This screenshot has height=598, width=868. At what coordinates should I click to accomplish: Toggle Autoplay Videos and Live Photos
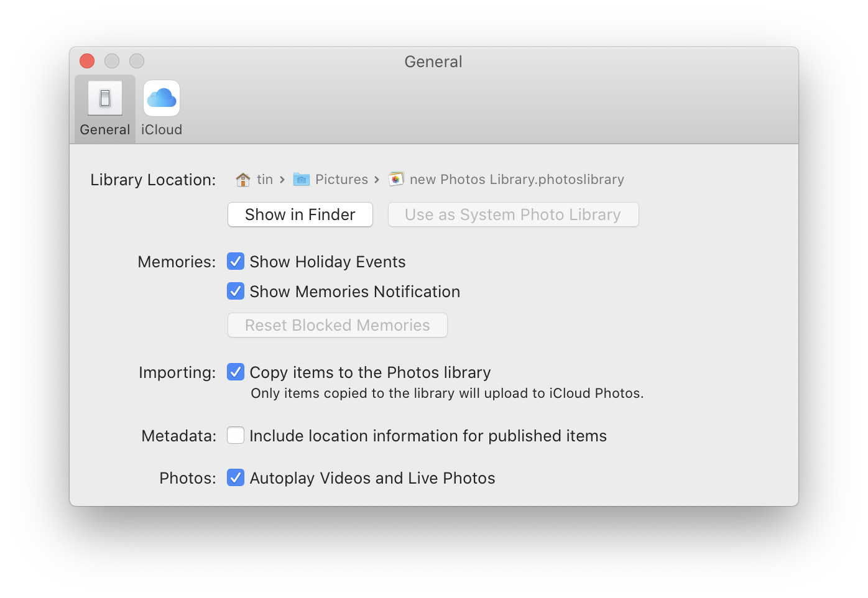(x=236, y=477)
